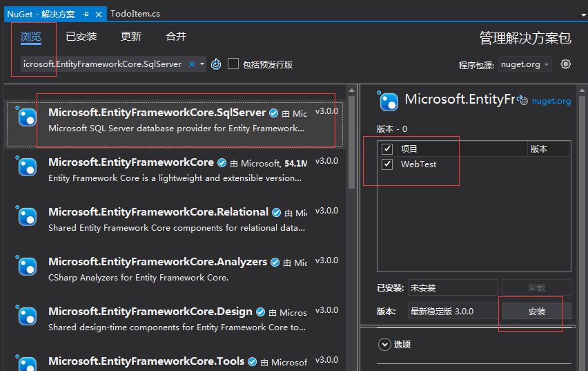Screen dimensions: 588x371
Task: Click the details pane scroll-up arrow
Action: [x=582, y=90]
